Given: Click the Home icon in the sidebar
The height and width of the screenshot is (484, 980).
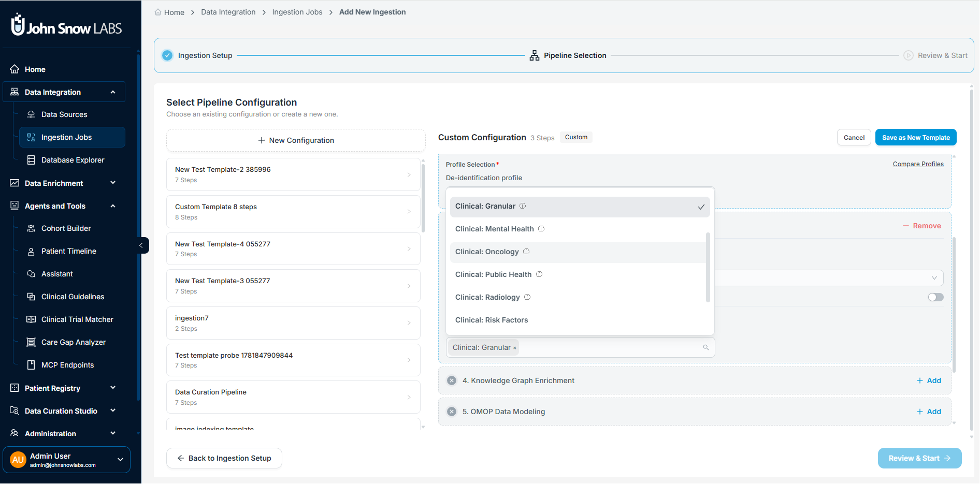Looking at the screenshot, I should point(15,69).
